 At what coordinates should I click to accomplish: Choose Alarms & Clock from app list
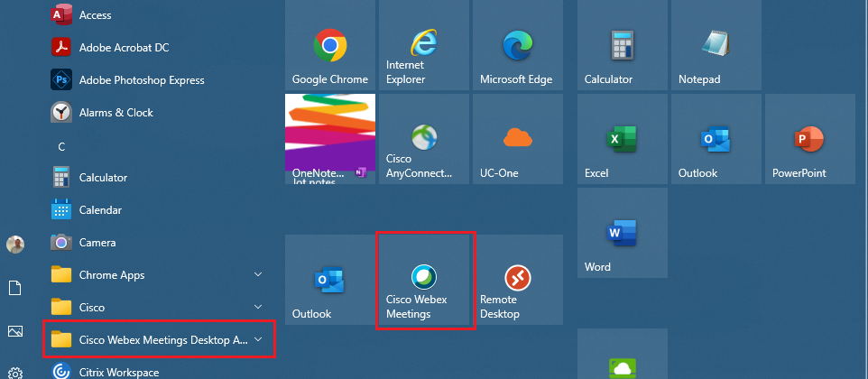coord(115,113)
